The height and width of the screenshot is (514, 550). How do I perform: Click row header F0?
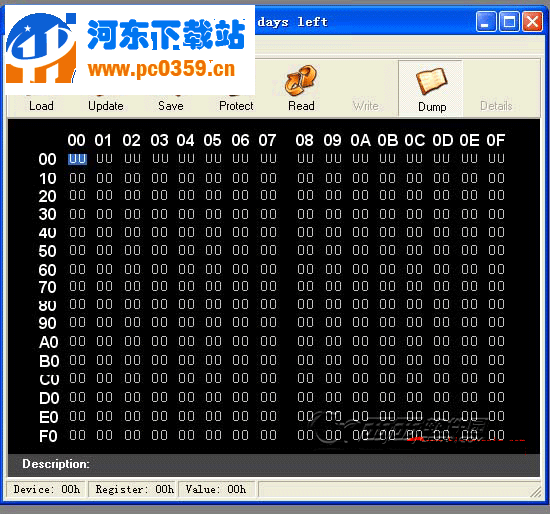[48, 436]
